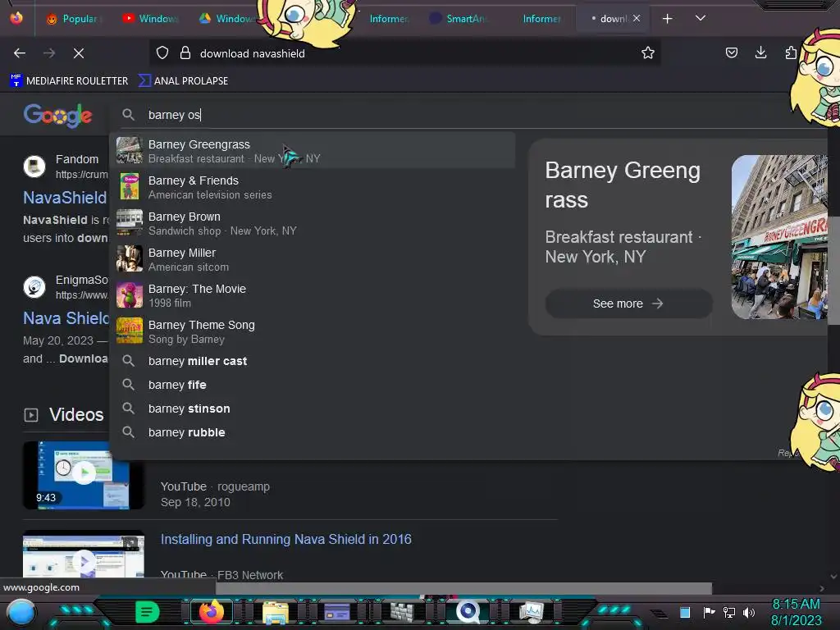
Task: Click the address bar showing download navashield
Action: [x=405, y=53]
